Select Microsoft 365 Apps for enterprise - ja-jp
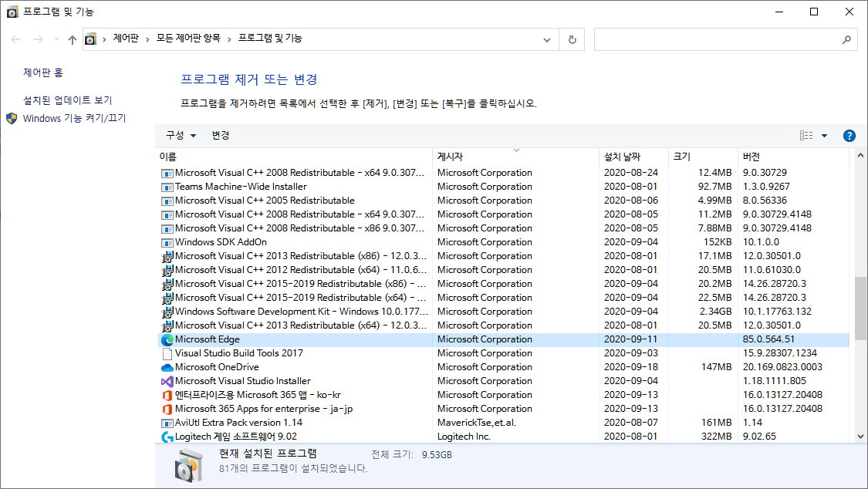Viewport: 868px width, 489px height. [x=264, y=409]
